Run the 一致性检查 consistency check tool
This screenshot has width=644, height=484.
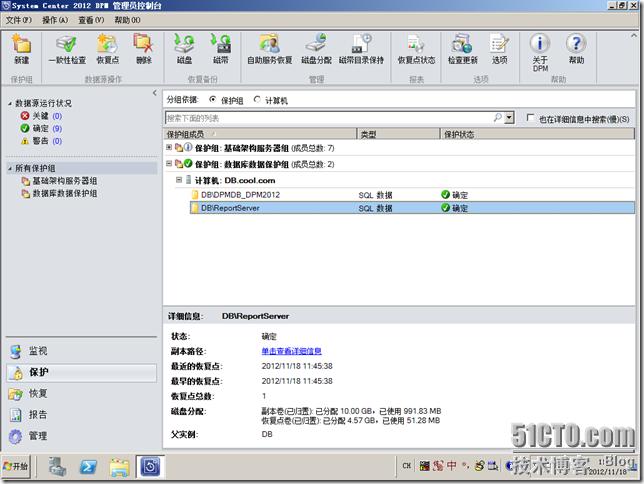point(67,49)
